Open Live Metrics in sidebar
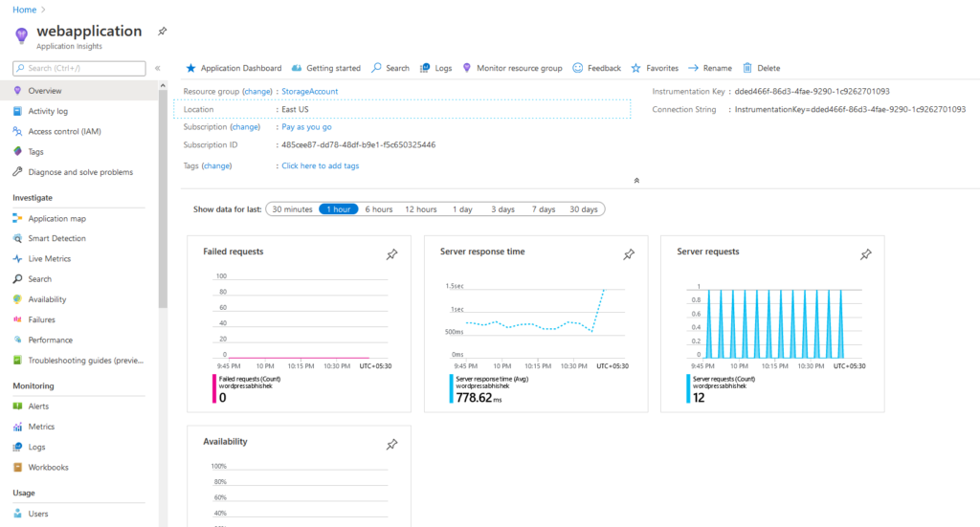The width and height of the screenshot is (980, 527). (49, 259)
